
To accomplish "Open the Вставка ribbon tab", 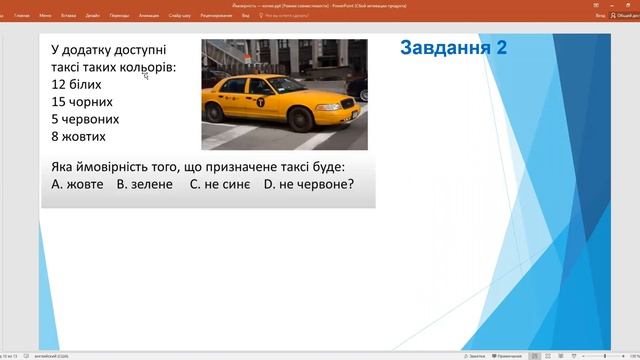I will (68, 16).
